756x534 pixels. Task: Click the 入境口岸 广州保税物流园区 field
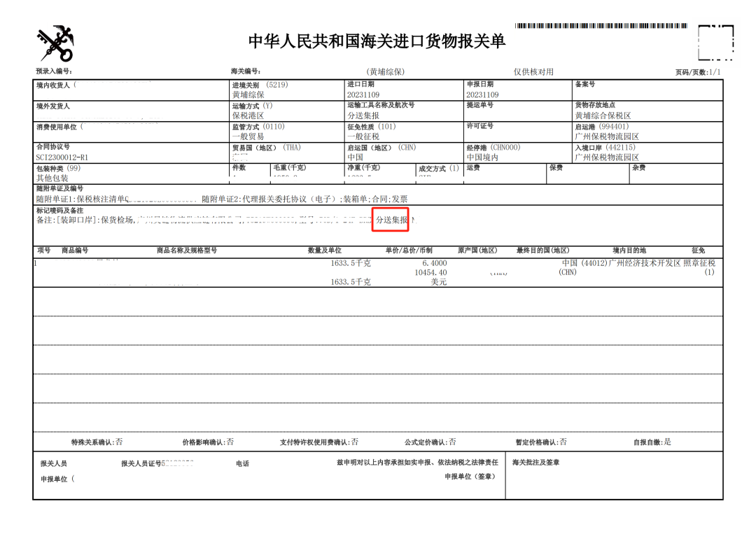tap(606, 157)
